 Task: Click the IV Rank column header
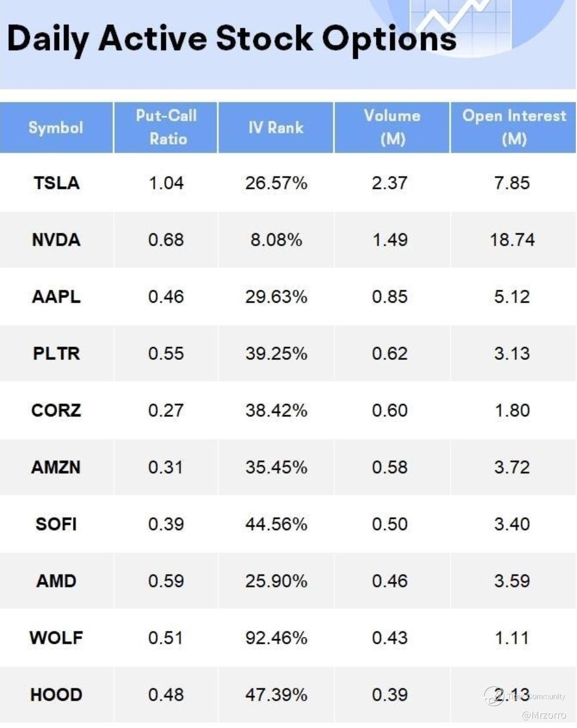tap(276, 127)
